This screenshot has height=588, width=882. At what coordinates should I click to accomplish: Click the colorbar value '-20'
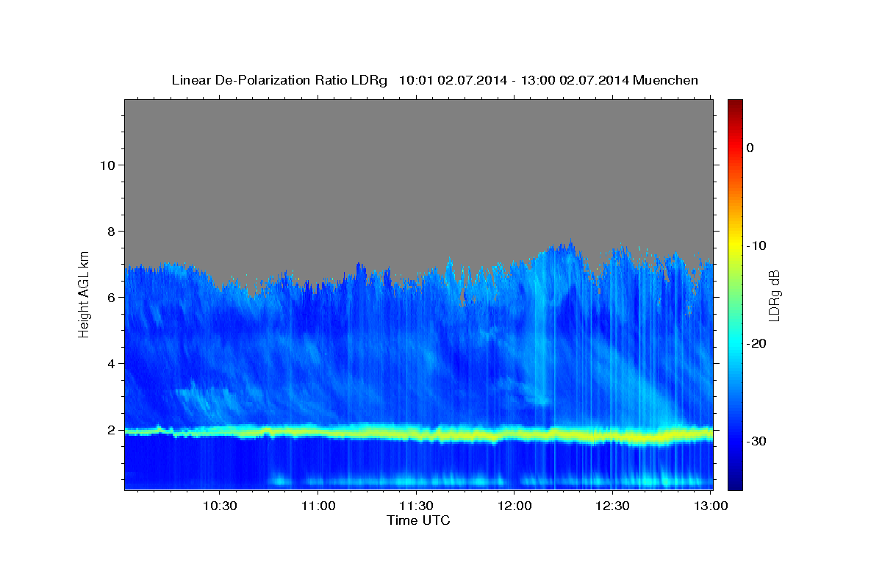pyautogui.click(x=756, y=343)
